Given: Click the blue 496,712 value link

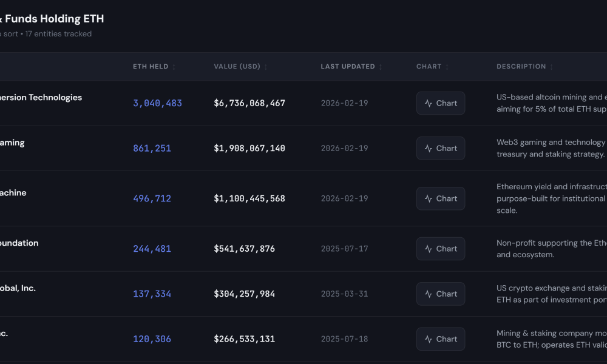Looking at the screenshot, I should point(152,198).
